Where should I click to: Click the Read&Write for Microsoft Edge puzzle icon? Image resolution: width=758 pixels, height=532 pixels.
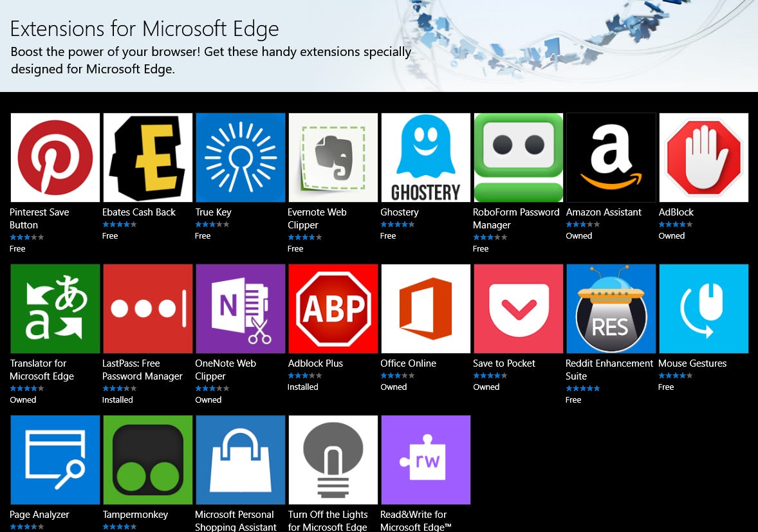(425, 459)
